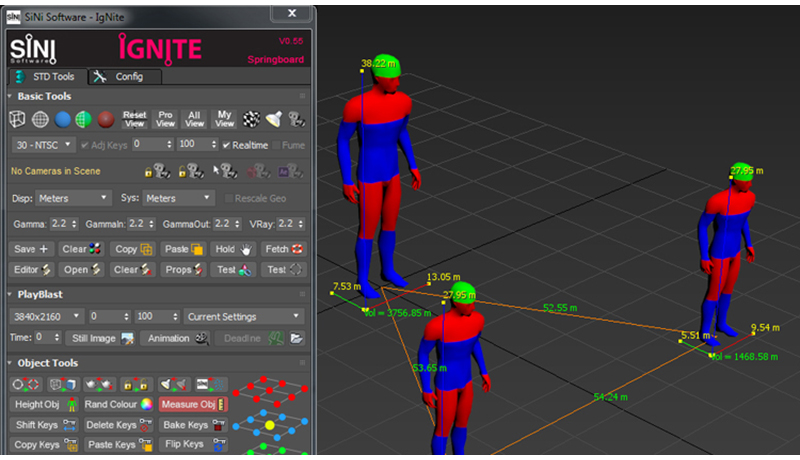Open the Disp units Meters dropdown
800x460 pixels.
coord(73,198)
